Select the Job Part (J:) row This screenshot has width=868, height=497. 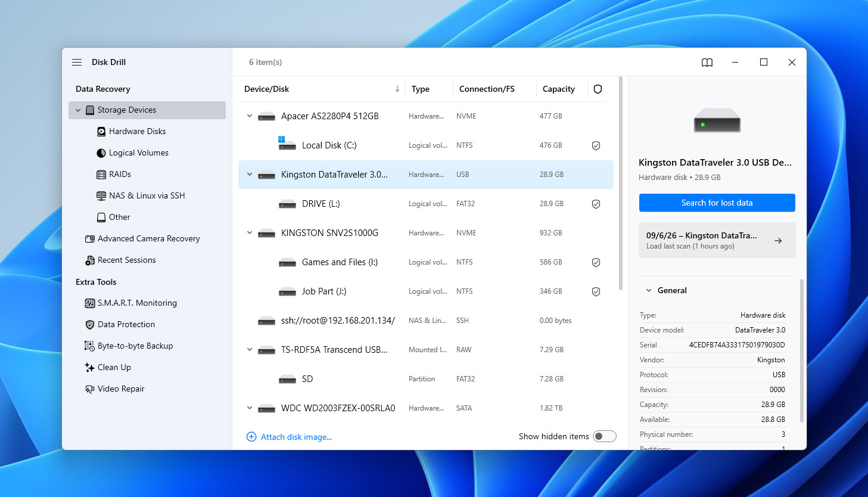point(426,291)
